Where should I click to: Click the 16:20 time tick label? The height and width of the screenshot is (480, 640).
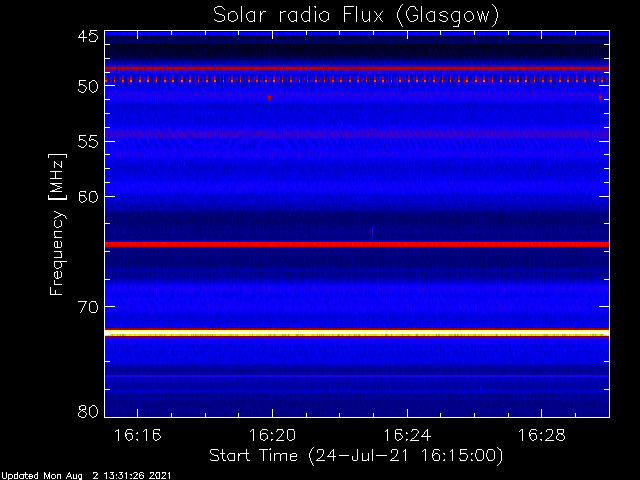272,435
